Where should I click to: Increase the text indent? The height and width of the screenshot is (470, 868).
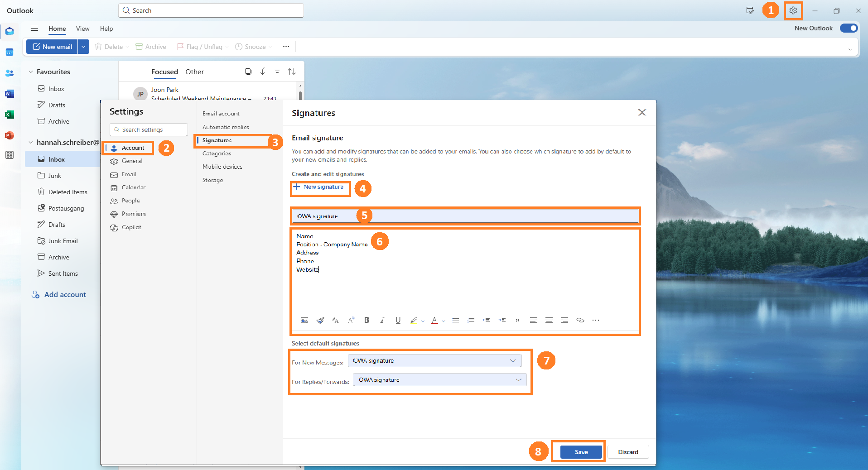click(502, 320)
